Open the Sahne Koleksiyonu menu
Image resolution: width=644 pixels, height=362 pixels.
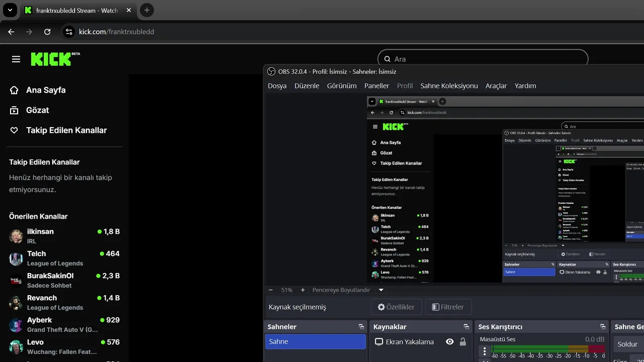(x=449, y=86)
